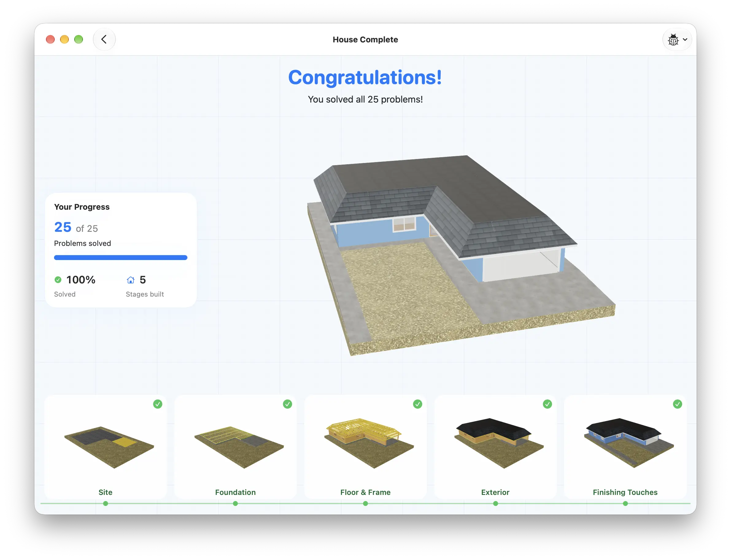Click the checkmark on Finishing Touches card

coord(677,404)
